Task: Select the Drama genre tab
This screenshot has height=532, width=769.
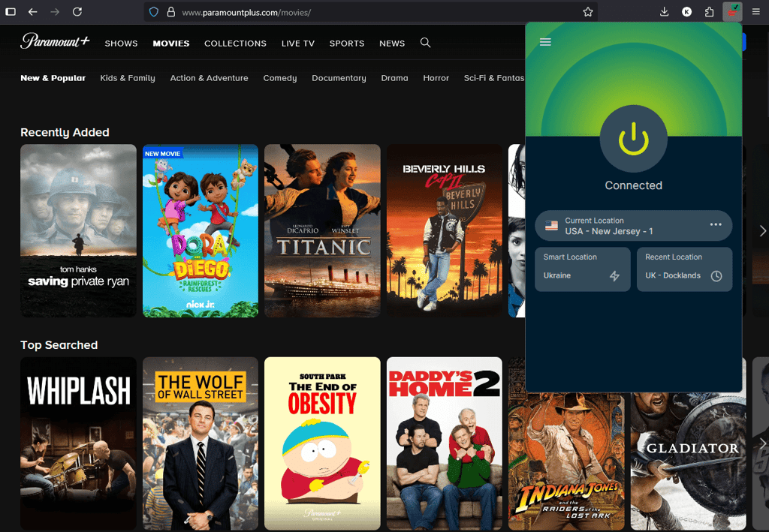Action: [x=394, y=78]
